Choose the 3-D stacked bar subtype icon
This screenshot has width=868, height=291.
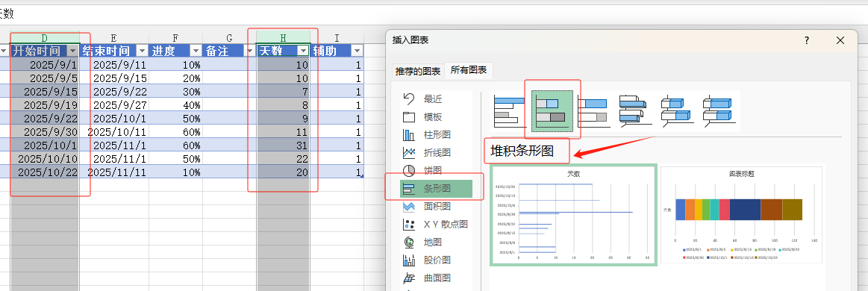click(676, 110)
